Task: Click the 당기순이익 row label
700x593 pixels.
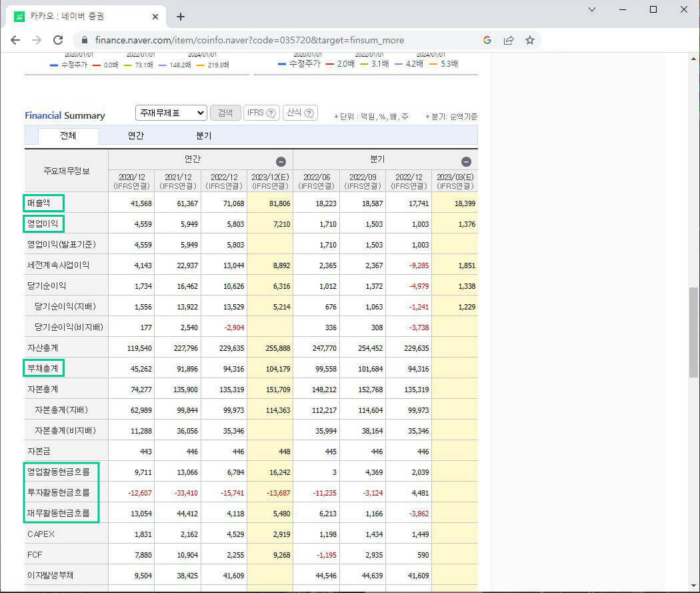Action: pyautogui.click(x=47, y=285)
